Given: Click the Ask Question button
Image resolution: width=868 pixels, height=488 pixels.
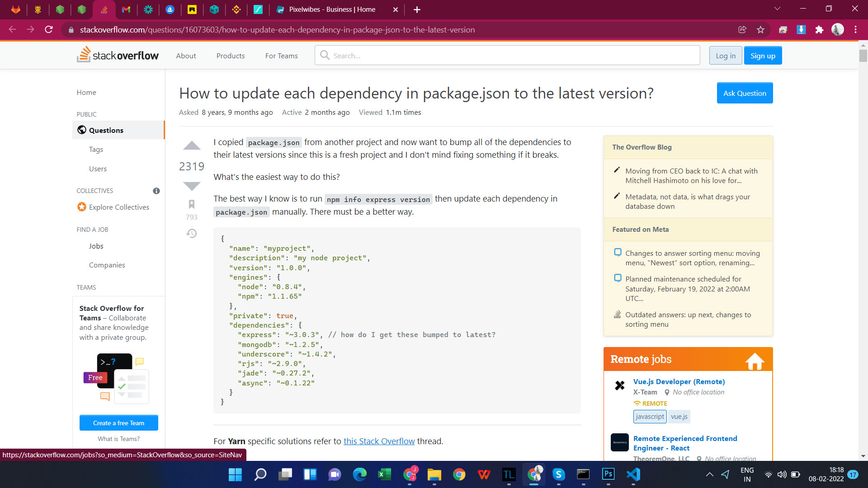Looking at the screenshot, I should 745,93.
